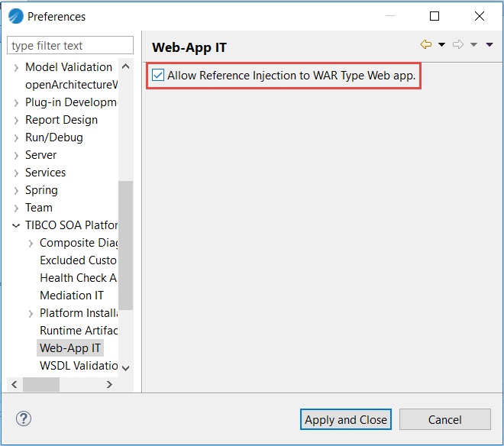Click the back navigation arrow icon
Screen dimensions: 504x446
pos(426,45)
